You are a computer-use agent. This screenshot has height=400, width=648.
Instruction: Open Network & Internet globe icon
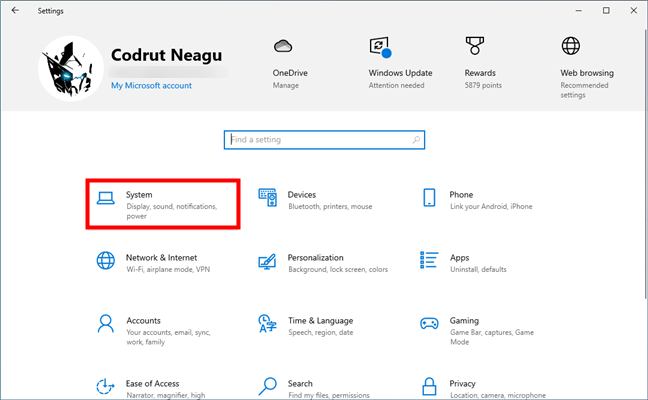pyautogui.click(x=106, y=261)
